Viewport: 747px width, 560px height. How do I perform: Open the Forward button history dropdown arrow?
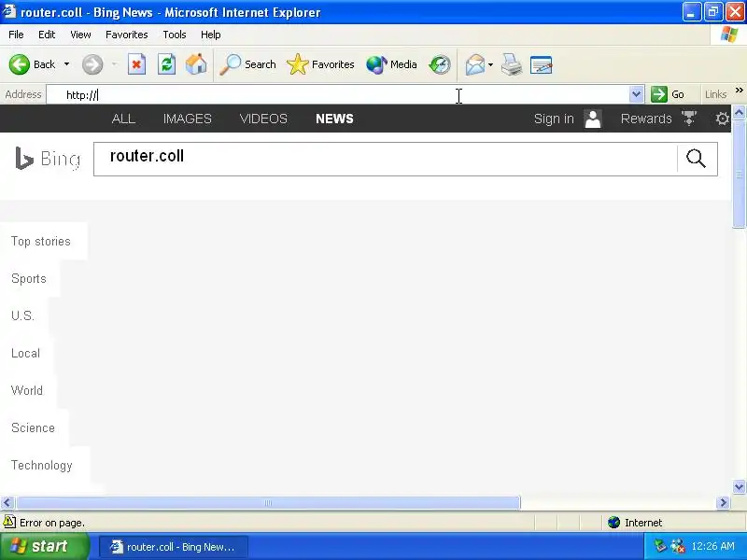pyautogui.click(x=114, y=64)
